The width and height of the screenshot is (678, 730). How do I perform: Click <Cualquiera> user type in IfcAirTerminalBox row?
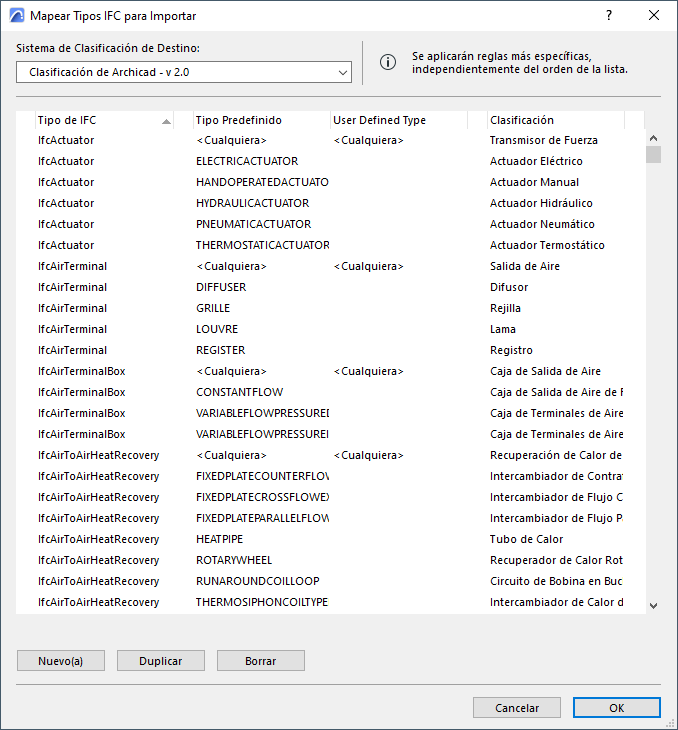(x=368, y=371)
